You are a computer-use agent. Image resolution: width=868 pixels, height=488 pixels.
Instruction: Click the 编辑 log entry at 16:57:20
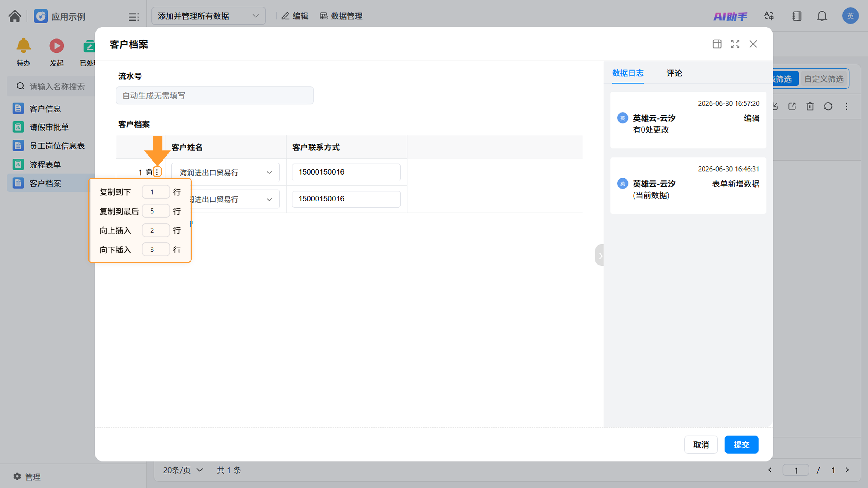coord(688,120)
